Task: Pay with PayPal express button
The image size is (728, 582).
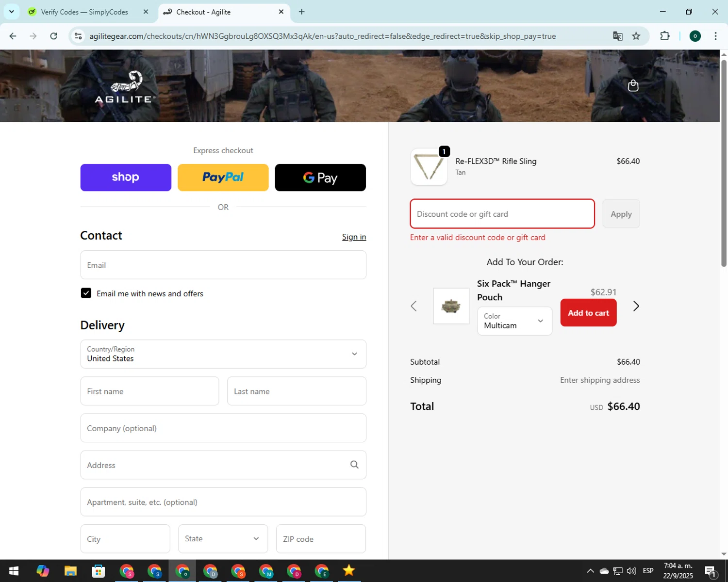Action: pyautogui.click(x=223, y=178)
